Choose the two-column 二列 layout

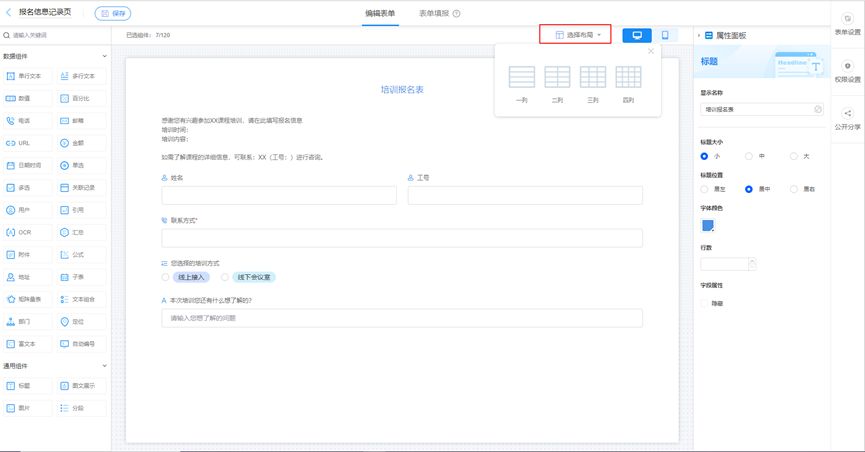tap(557, 84)
